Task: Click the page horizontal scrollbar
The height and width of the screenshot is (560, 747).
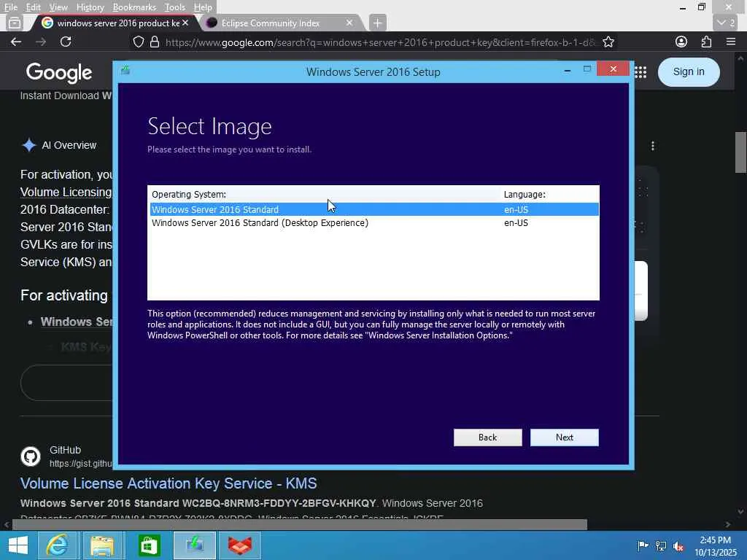Action: click(x=299, y=525)
